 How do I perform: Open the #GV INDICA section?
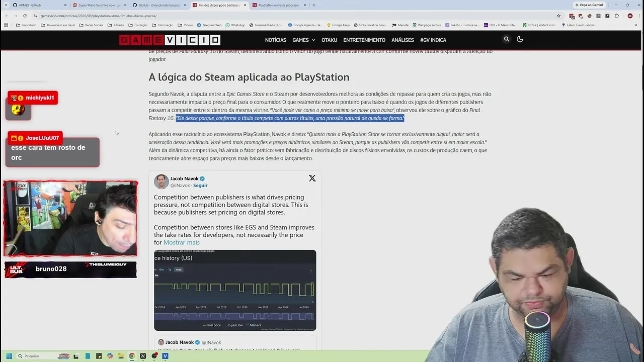coord(433,40)
